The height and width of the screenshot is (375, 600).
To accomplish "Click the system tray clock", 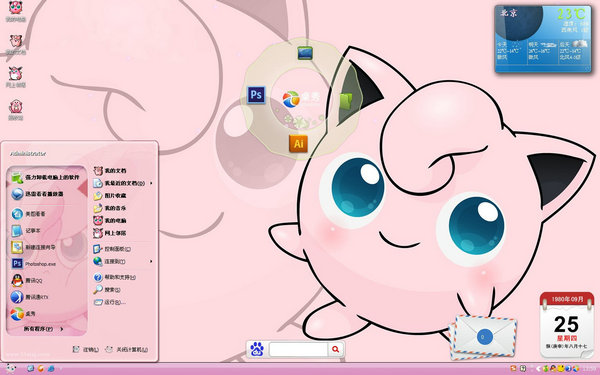I will pyautogui.click(x=589, y=369).
